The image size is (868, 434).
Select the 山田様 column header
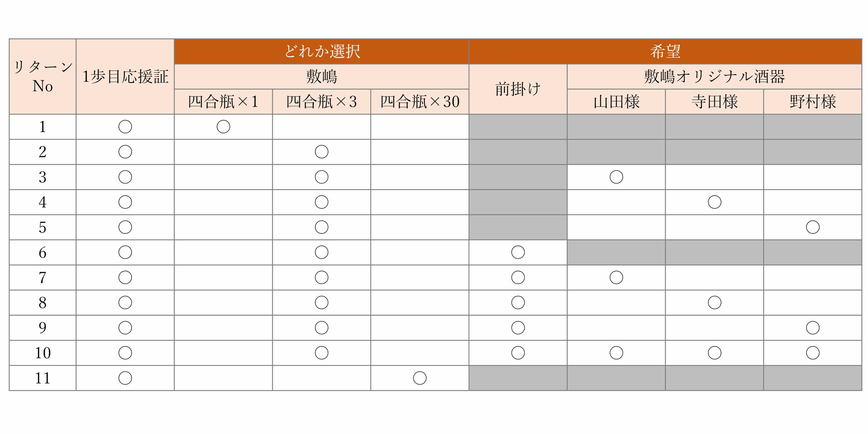click(616, 102)
